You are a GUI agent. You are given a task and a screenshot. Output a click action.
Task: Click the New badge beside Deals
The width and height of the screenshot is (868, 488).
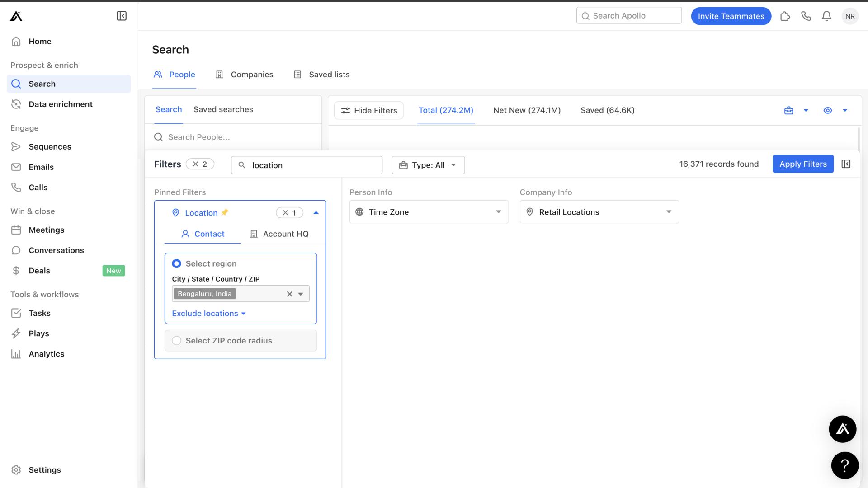[x=114, y=271]
